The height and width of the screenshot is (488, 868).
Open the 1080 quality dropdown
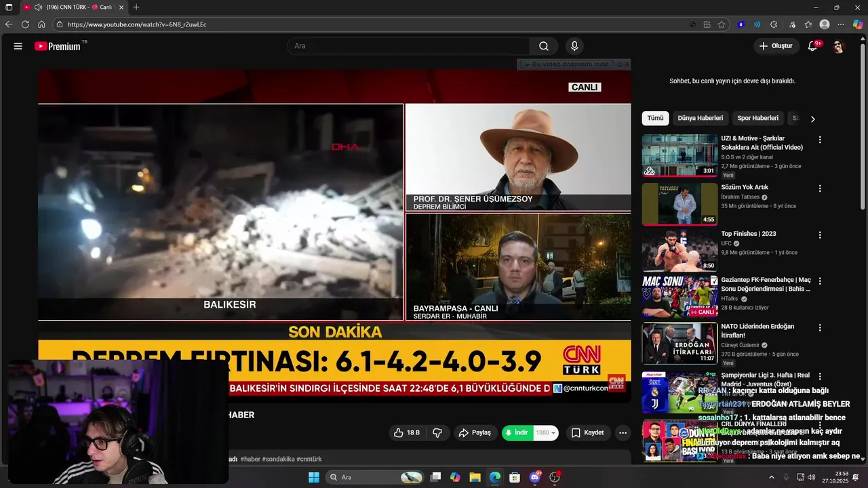point(546,432)
